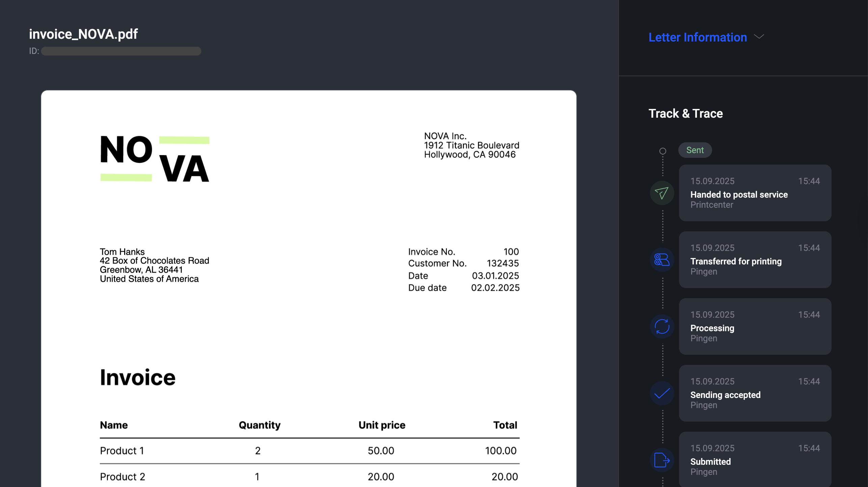Toggle the Handed to postal service event card
Viewport: 868px width, 487px height.
[x=755, y=193]
